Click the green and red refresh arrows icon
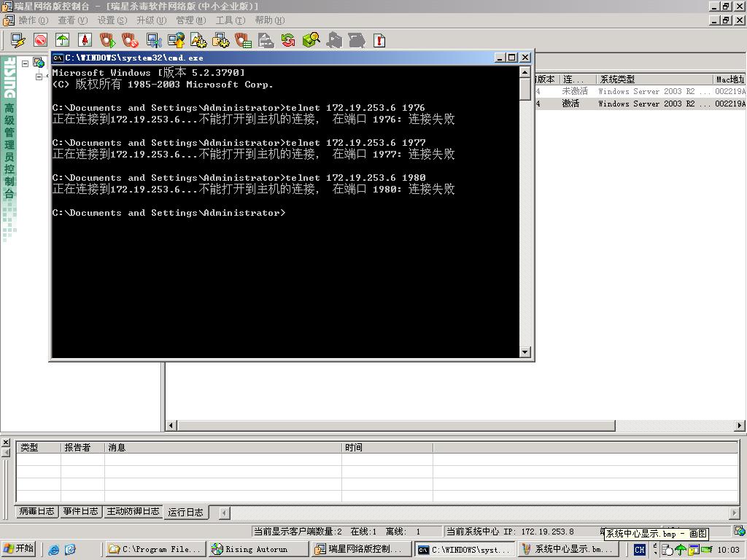The image size is (747, 560). [x=288, y=40]
